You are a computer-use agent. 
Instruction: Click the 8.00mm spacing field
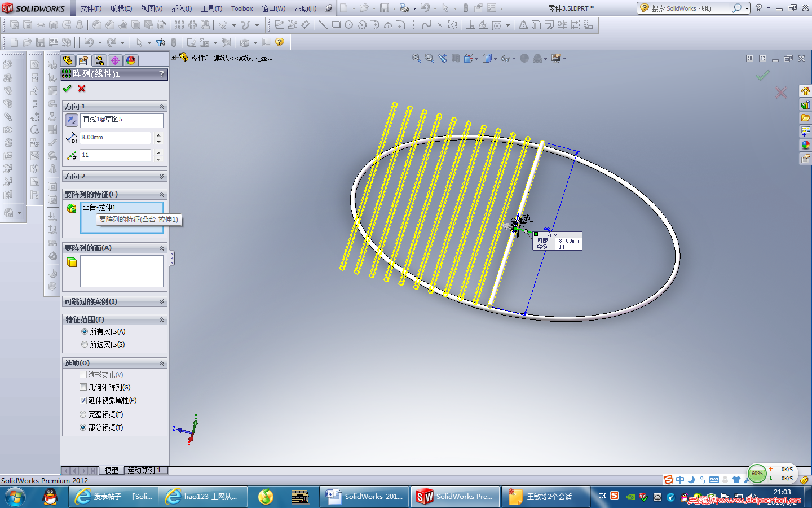click(116, 138)
